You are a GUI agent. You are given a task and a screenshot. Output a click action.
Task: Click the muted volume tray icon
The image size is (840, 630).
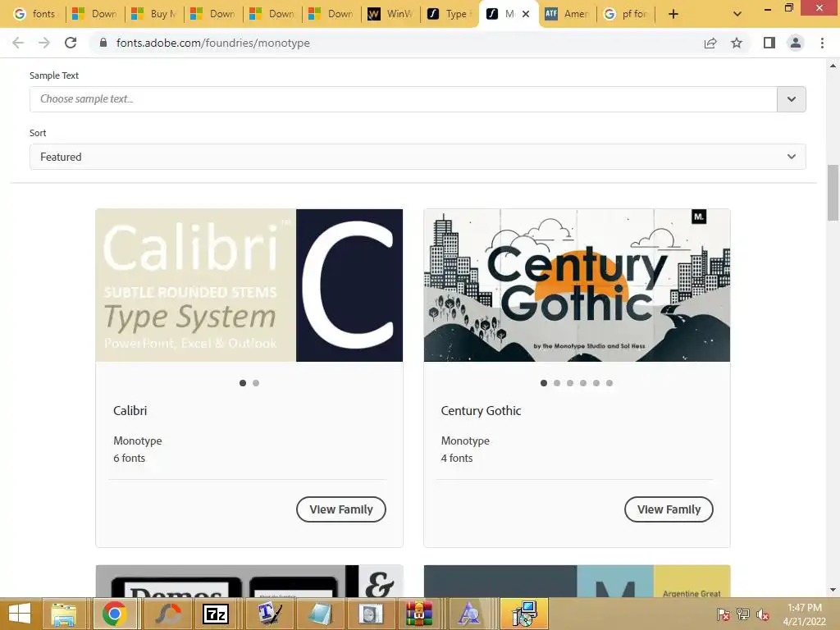coord(762,614)
